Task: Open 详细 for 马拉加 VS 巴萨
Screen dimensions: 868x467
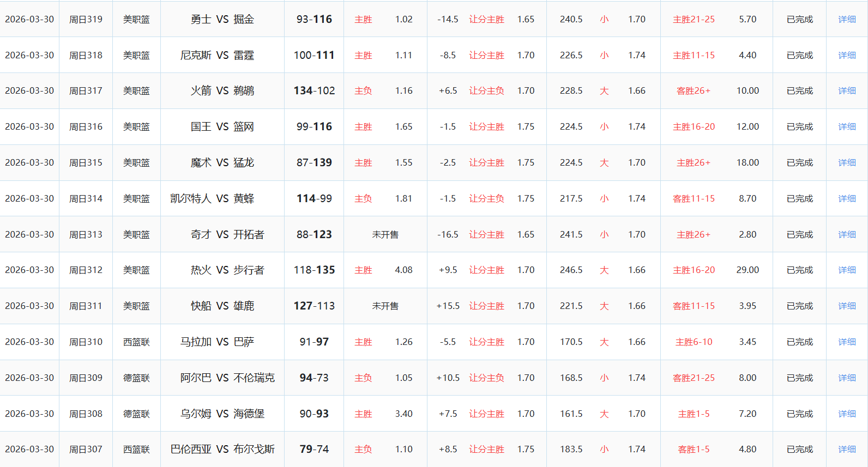Action: [847, 342]
